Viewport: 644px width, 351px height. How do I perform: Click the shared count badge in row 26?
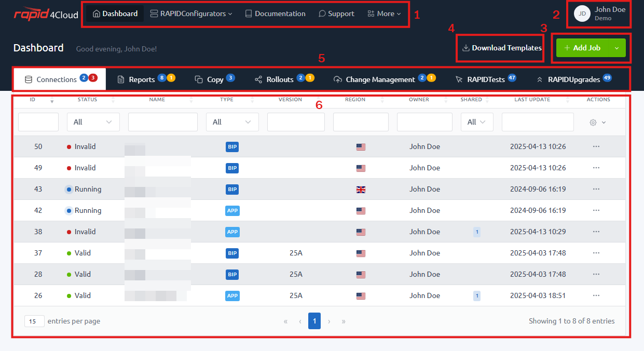click(x=477, y=296)
